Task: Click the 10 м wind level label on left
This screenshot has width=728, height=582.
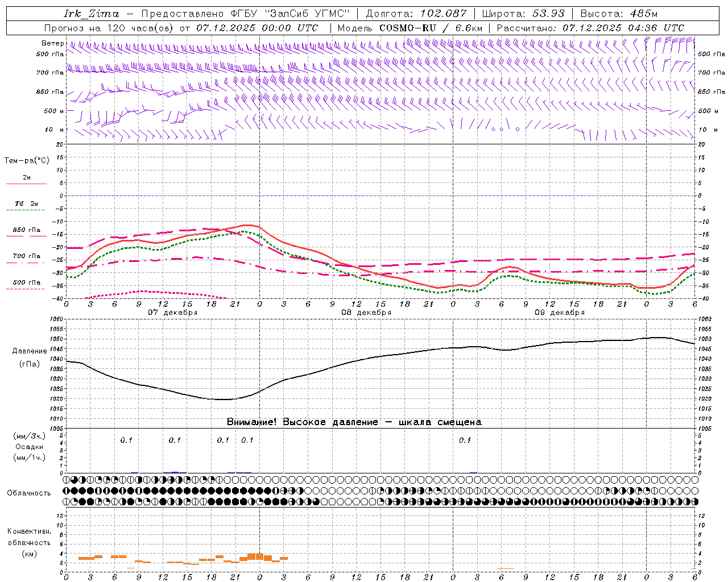Action: [54, 130]
